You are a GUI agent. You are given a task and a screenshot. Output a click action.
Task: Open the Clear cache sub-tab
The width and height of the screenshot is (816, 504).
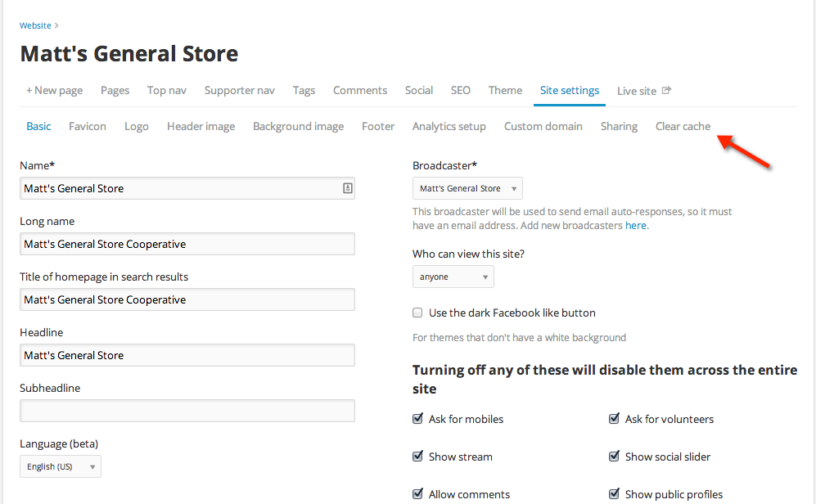point(683,126)
